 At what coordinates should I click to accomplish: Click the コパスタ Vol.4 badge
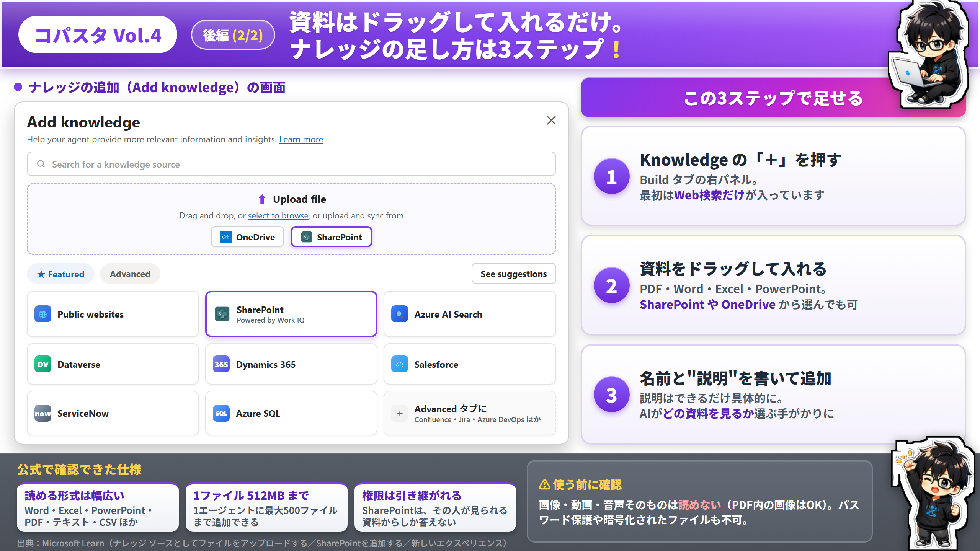[x=98, y=34]
